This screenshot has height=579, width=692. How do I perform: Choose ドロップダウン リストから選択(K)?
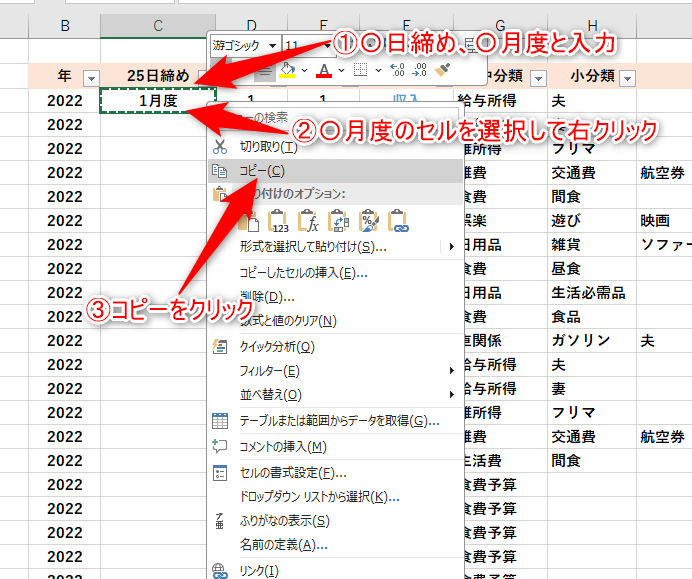click(x=335, y=497)
